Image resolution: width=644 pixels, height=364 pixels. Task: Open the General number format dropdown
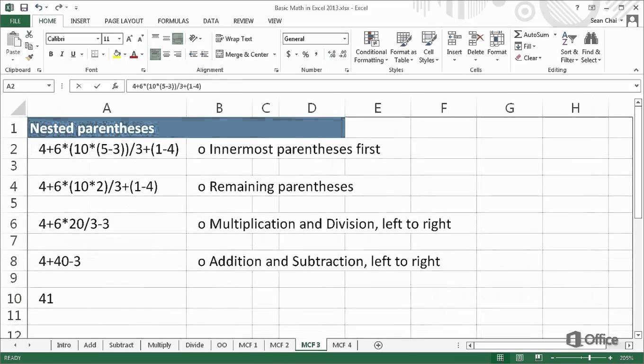[345, 39]
